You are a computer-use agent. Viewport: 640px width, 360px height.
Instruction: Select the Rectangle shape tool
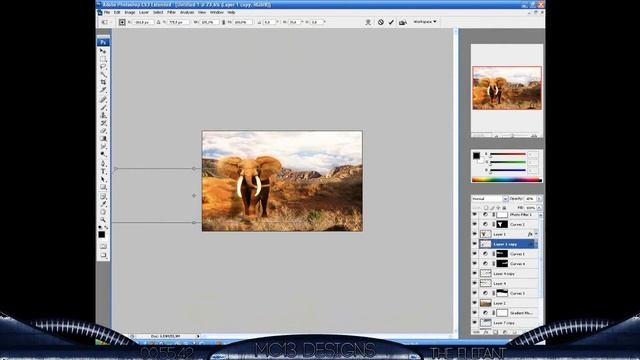[103, 187]
